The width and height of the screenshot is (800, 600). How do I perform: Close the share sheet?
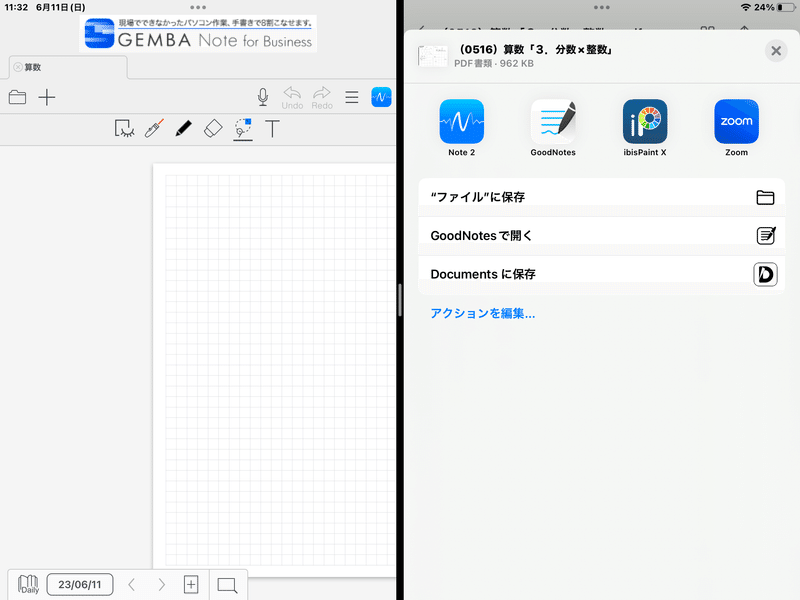tap(776, 51)
